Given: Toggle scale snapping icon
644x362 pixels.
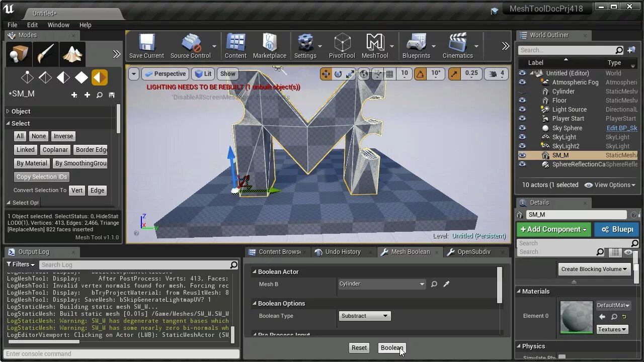Looking at the screenshot, I should pos(454,74).
